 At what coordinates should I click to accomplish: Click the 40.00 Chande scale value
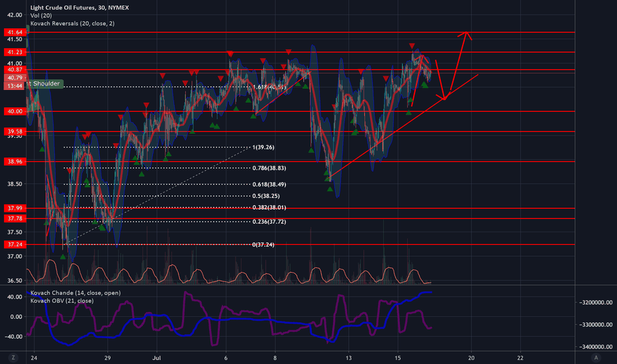pos(15,297)
